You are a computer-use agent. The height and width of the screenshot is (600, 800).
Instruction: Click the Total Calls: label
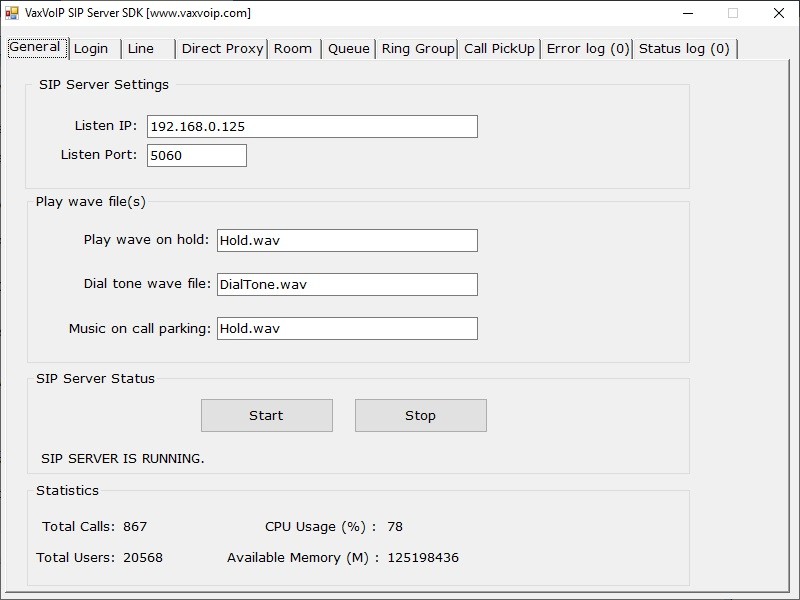79,527
